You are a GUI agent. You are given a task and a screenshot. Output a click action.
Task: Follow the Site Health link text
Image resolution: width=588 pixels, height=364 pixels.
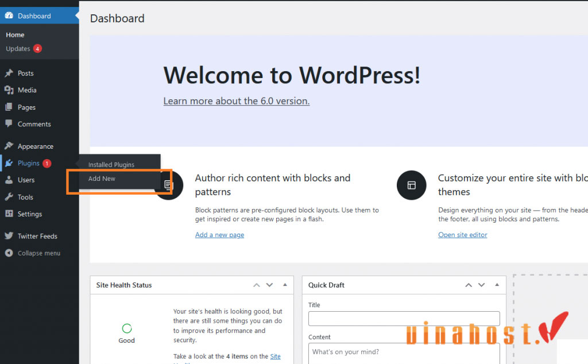(275, 356)
